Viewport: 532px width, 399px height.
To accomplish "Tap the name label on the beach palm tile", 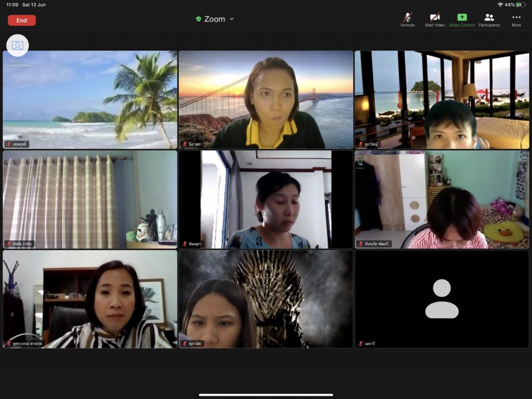I will click(17, 144).
